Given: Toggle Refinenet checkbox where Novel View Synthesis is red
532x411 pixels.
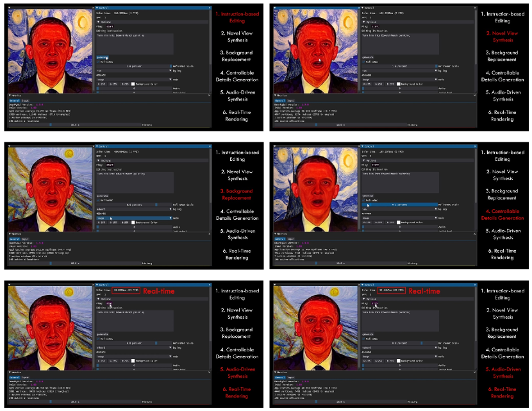Looking at the screenshot, I should point(363,62).
